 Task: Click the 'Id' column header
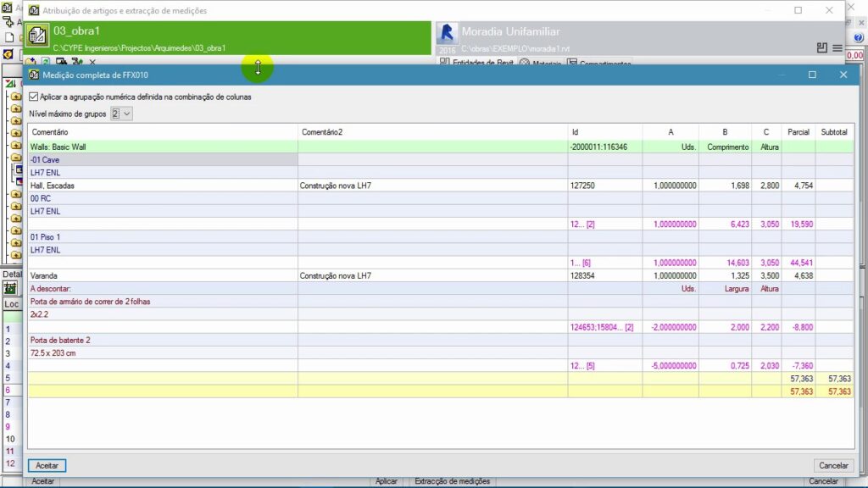point(604,132)
